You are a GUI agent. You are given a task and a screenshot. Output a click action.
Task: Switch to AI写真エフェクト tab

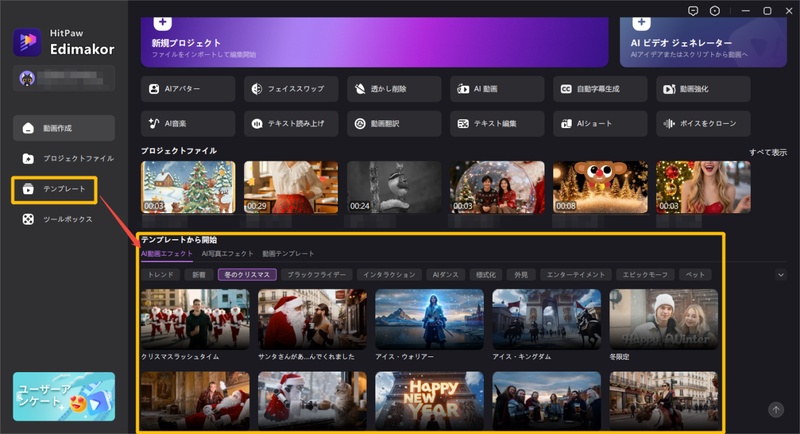click(227, 253)
